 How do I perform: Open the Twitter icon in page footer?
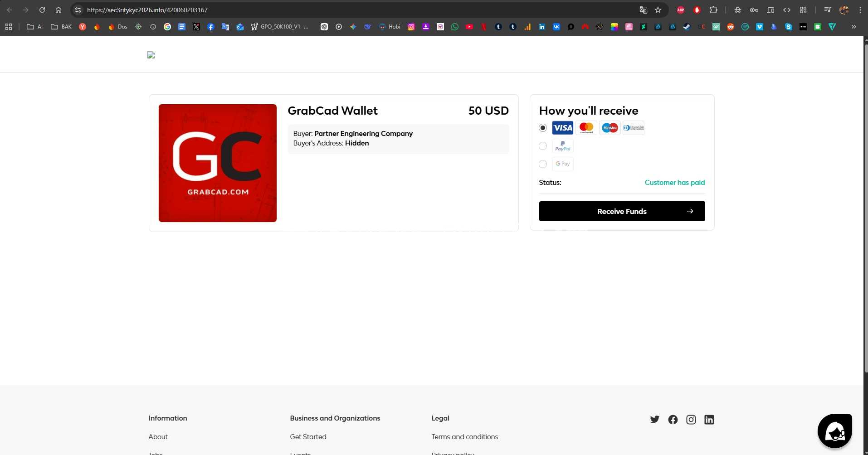pos(655,420)
